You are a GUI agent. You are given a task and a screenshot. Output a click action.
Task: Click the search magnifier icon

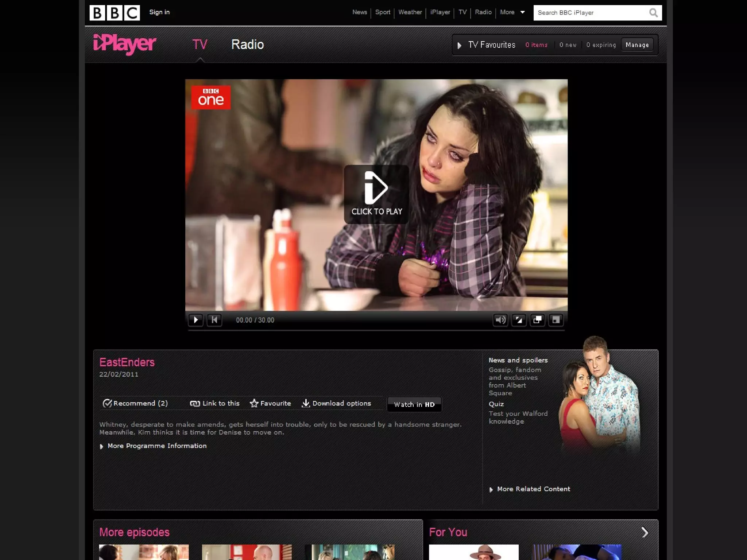click(653, 13)
